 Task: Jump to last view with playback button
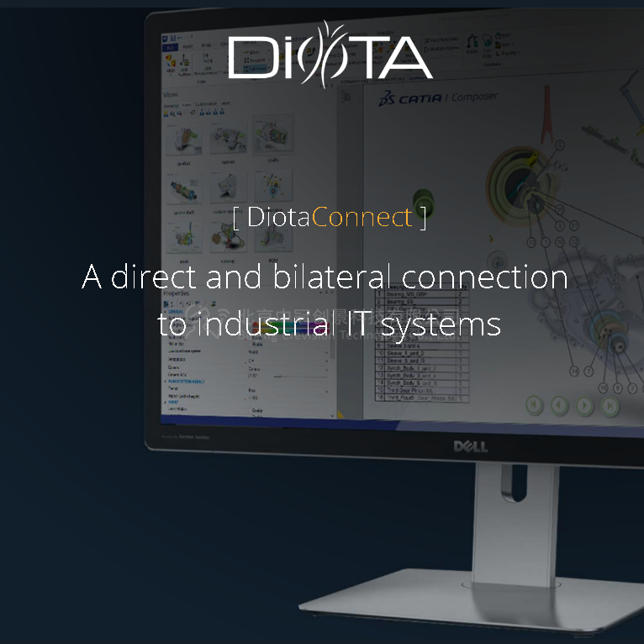pos(610,407)
